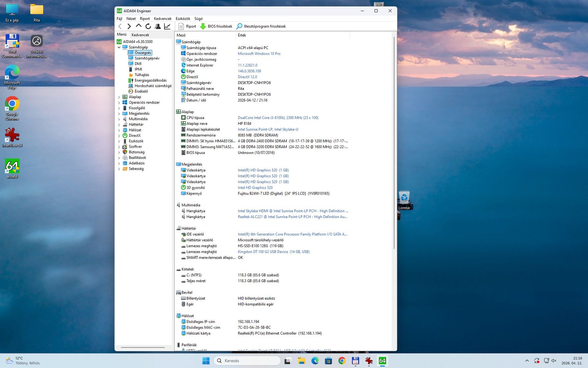The width and height of the screenshot is (588, 368).
Task: Expand the Operációs rendszer tree node
Action: point(119,103)
